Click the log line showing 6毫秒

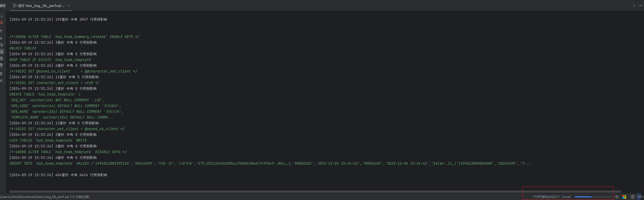point(53,65)
